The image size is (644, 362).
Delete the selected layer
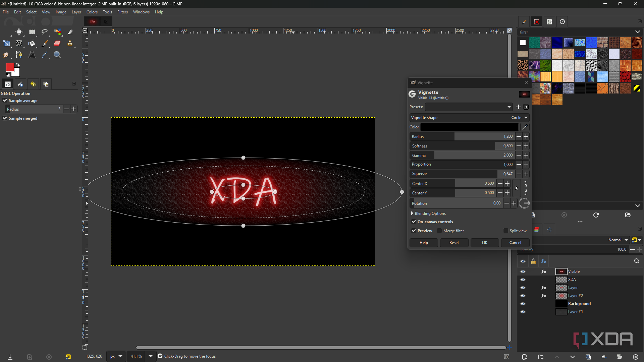point(636,357)
